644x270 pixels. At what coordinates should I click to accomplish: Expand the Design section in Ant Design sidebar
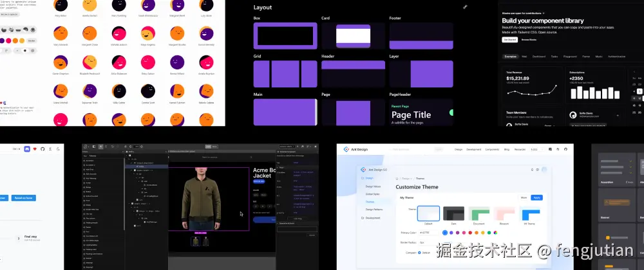367,178
